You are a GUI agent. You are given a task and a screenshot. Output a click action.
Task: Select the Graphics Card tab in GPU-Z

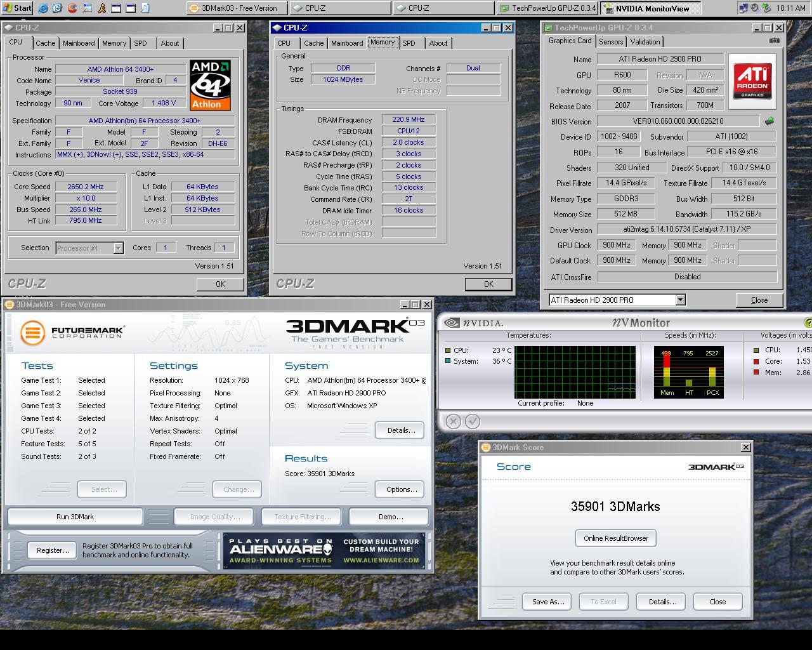click(570, 41)
